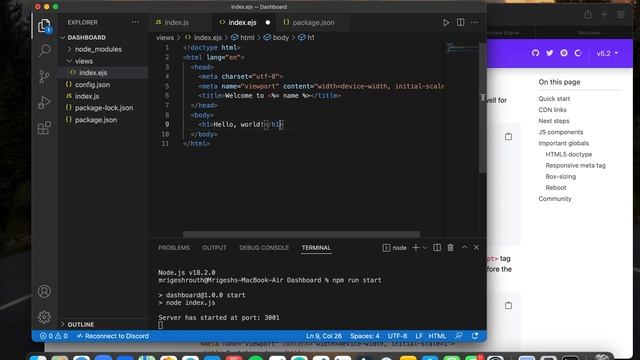
Task: Click the h1 breadcrumb
Action: (307, 38)
